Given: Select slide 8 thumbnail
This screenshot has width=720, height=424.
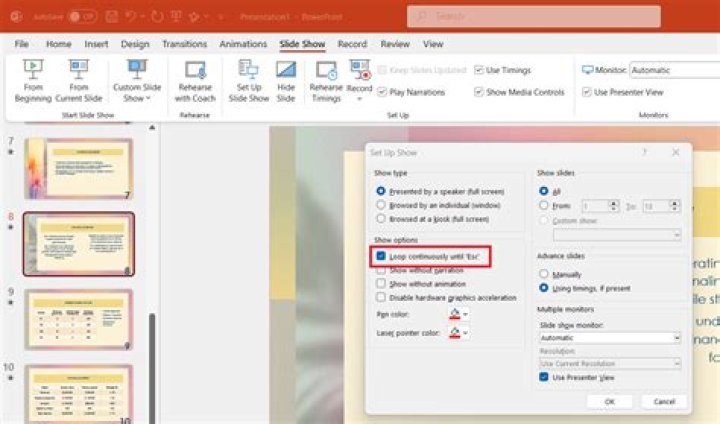Looking at the screenshot, I should click(79, 244).
